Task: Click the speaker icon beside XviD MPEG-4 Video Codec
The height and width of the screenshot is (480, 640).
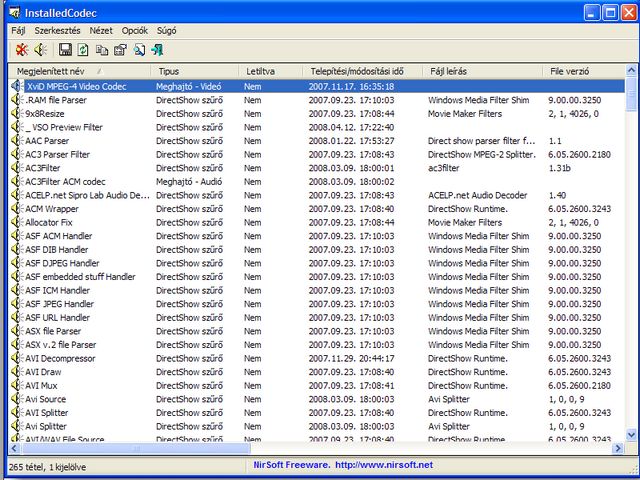Action: [x=17, y=86]
